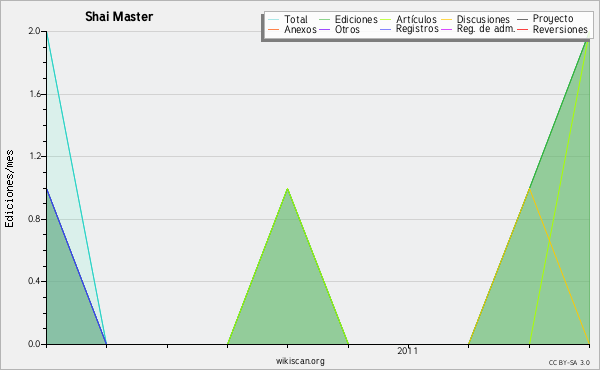Click the '2.0' y-axis label

pos(34,31)
